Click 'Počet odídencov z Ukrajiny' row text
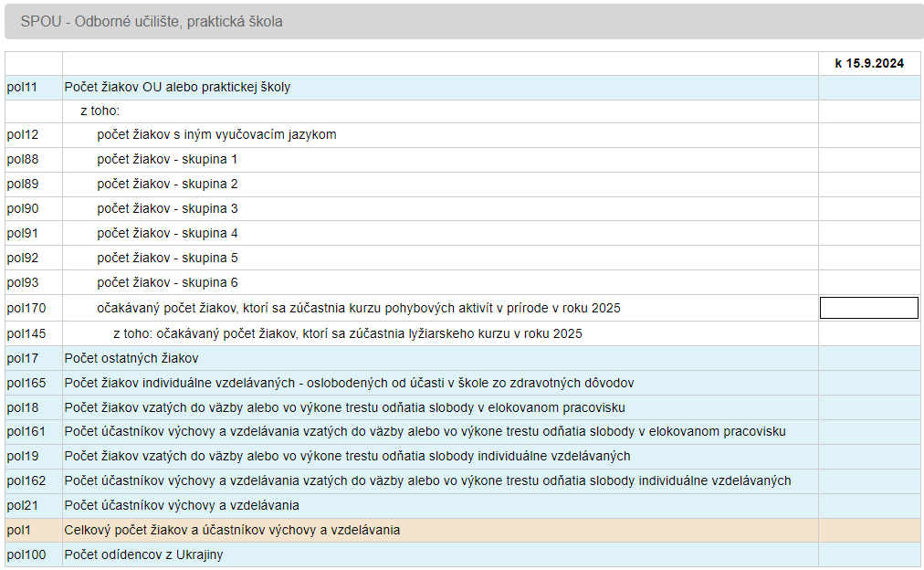This screenshot has width=924, height=570. click(x=143, y=555)
